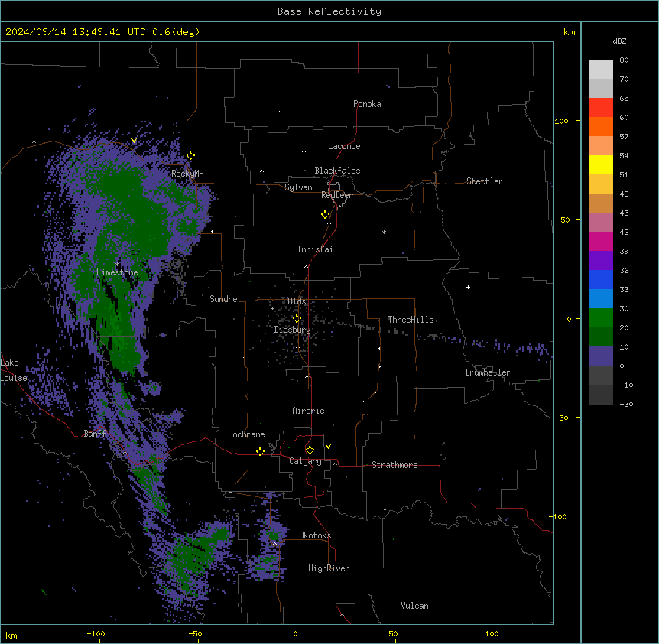Click the -50 tick on horizontal axis
Image resolution: width=659 pixels, height=644 pixels.
click(195, 633)
